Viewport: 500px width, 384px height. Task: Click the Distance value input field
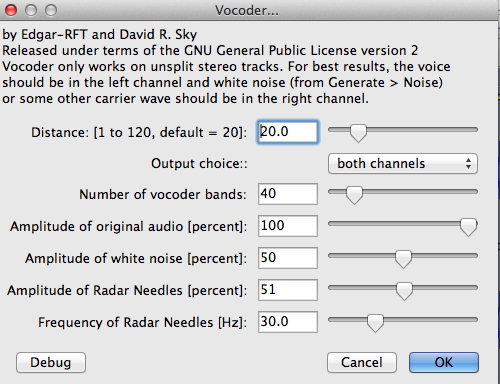(x=288, y=132)
